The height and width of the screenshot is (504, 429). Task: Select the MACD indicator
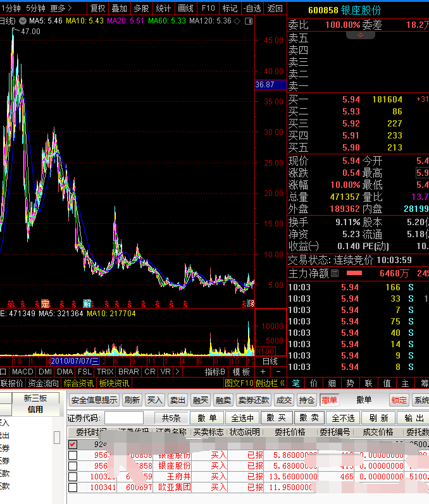pos(23,372)
